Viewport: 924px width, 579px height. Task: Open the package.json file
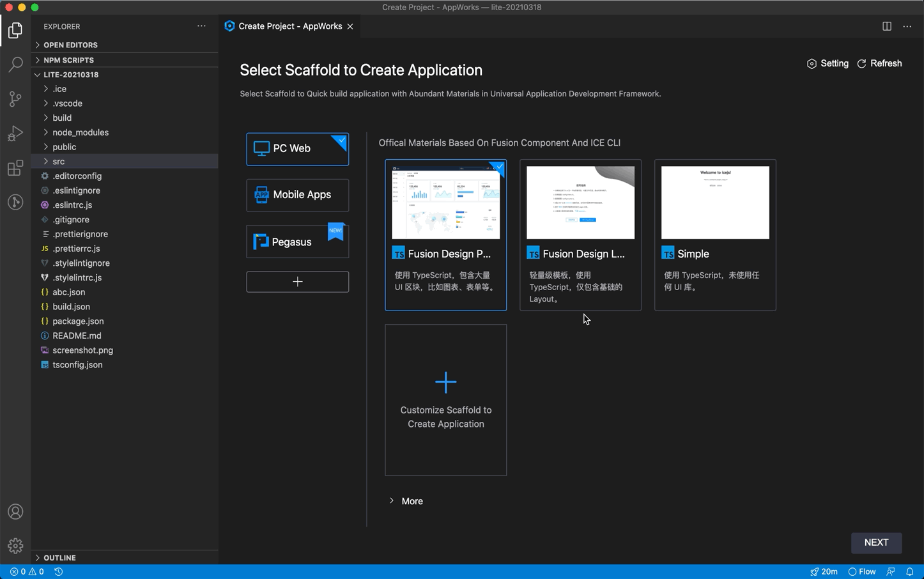tap(125, 321)
